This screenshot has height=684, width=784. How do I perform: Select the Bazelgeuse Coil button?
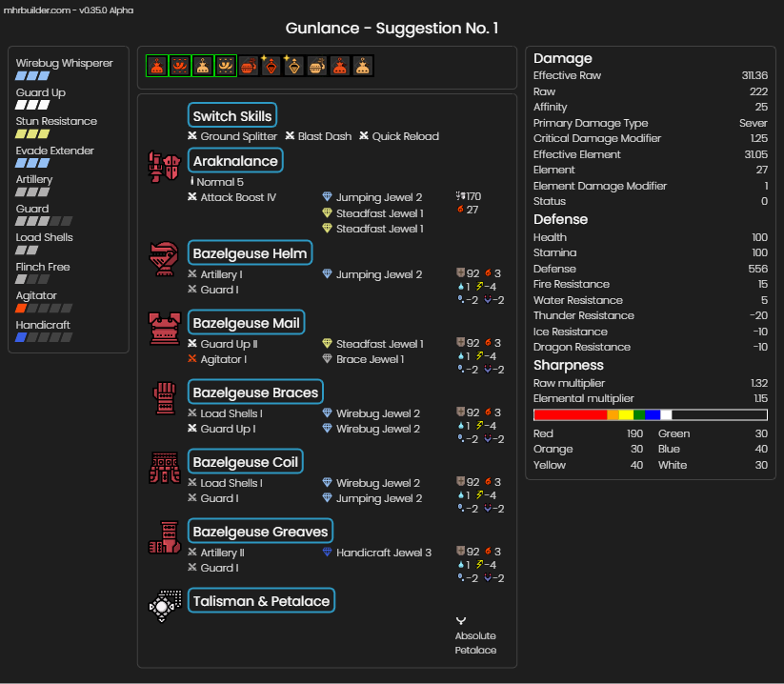(246, 461)
